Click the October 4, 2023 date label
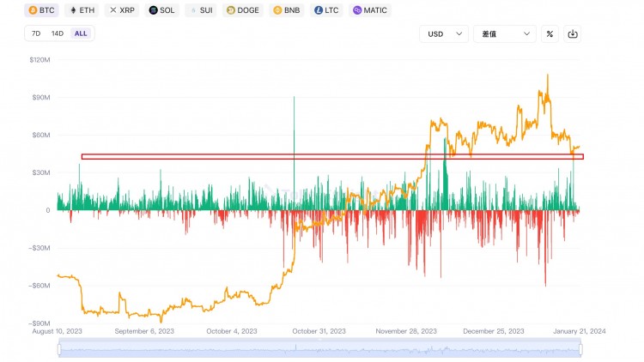The height and width of the screenshot is (362, 644). pos(232,331)
